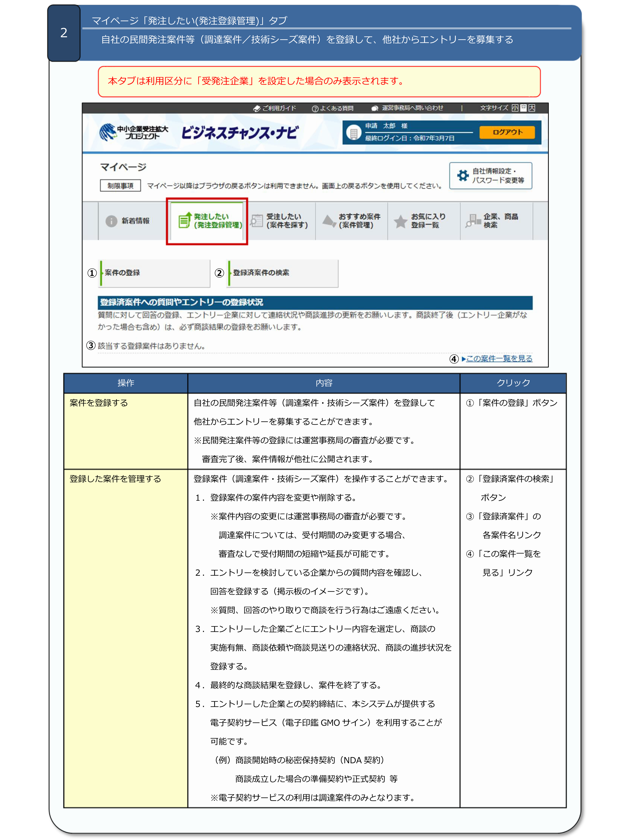Switch to the 新着情報 tab
Image resolution: width=620 pixels, height=840 pixels.
click(128, 221)
